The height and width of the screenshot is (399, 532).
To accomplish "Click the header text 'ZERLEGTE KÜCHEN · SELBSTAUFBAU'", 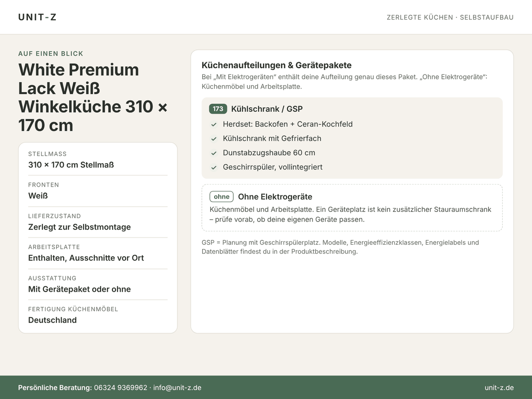I will tap(450, 17).
